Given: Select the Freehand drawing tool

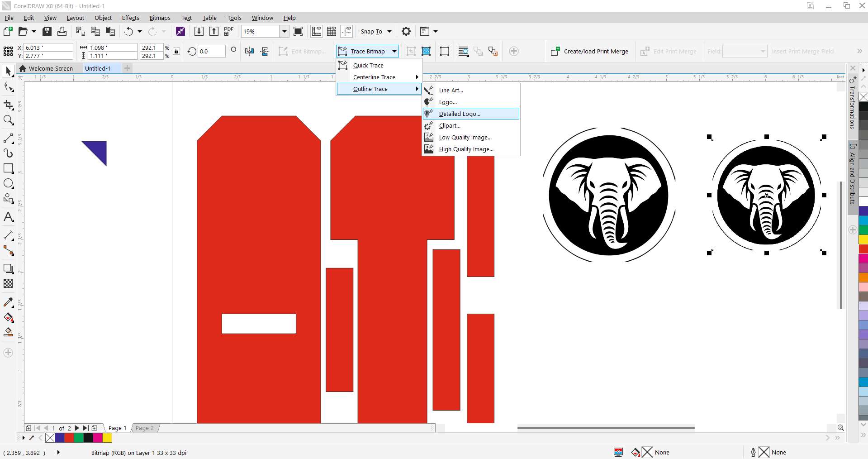Looking at the screenshot, I should (x=8, y=138).
